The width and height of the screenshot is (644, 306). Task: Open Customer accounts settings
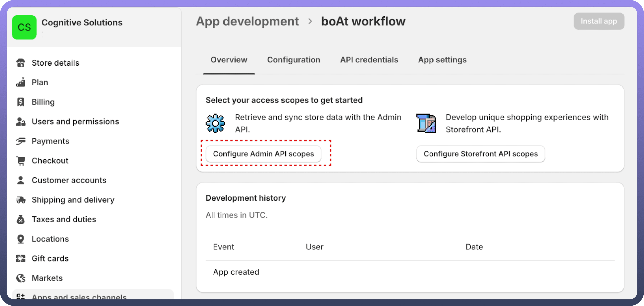coord(69,180)
